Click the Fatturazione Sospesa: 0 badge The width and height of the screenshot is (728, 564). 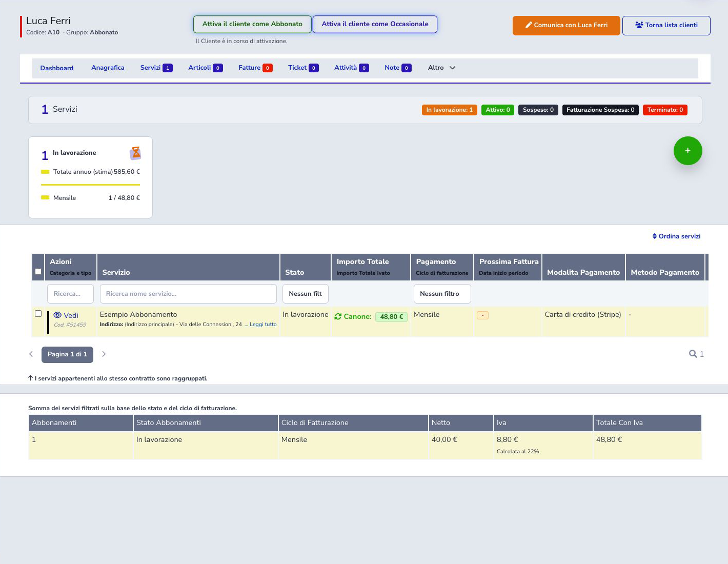(600, 110)
